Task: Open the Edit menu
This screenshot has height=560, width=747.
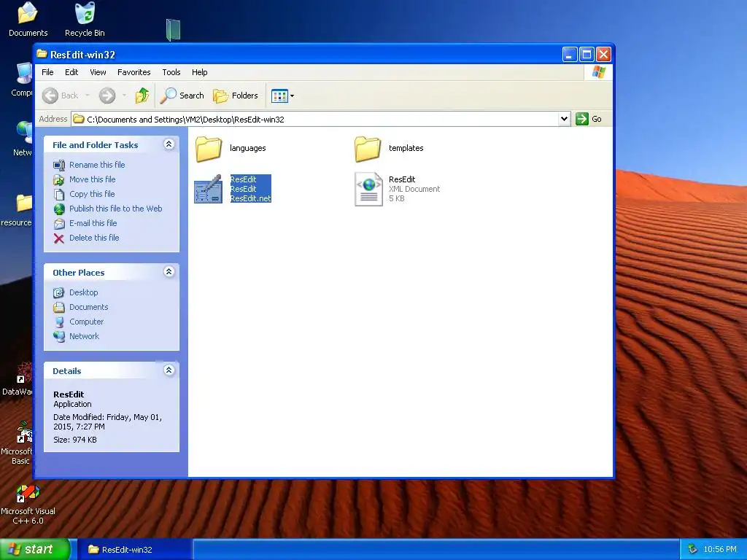Action: pos(71,72)
